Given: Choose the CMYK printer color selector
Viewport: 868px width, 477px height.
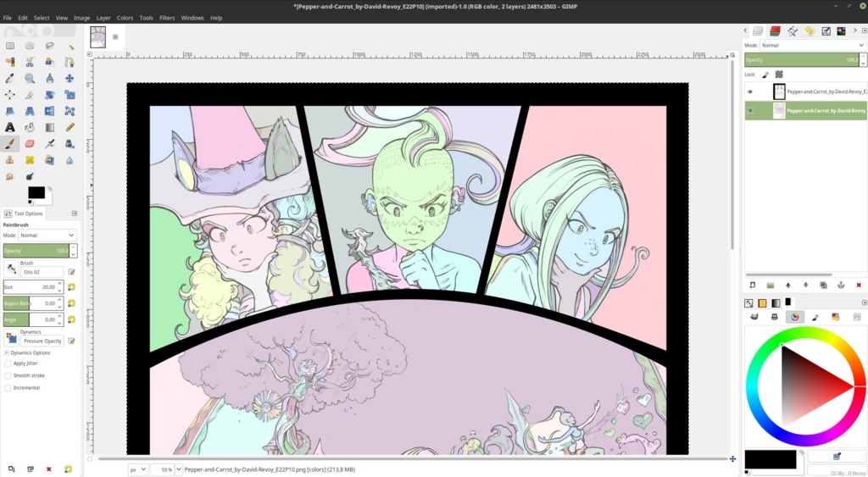Looking at the screenshot, I should click(774, 317).
